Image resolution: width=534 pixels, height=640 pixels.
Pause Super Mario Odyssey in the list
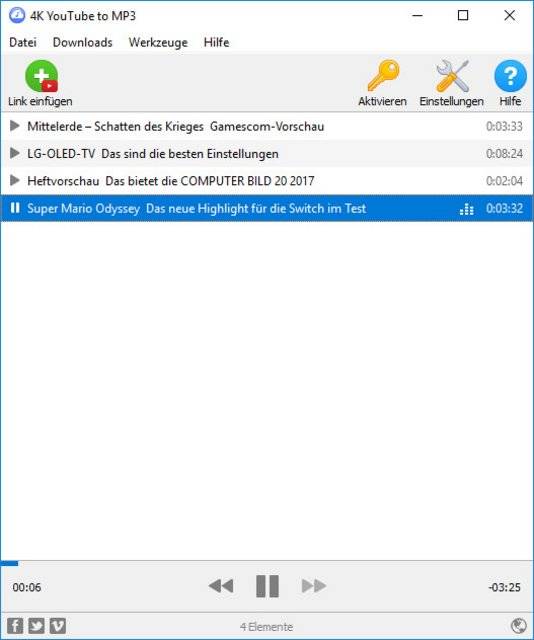15,208
